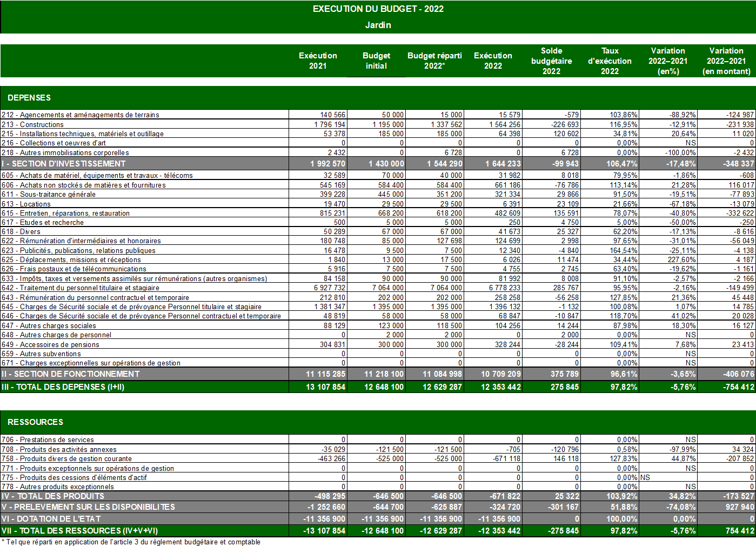
Task: Click the 'Taux d'exécution 2022' header
Action: 610,61
